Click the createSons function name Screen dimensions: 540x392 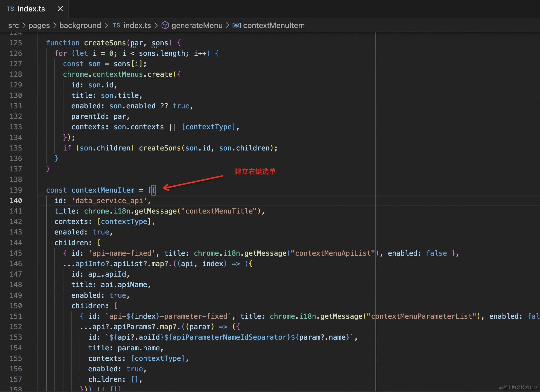[105, 43]
